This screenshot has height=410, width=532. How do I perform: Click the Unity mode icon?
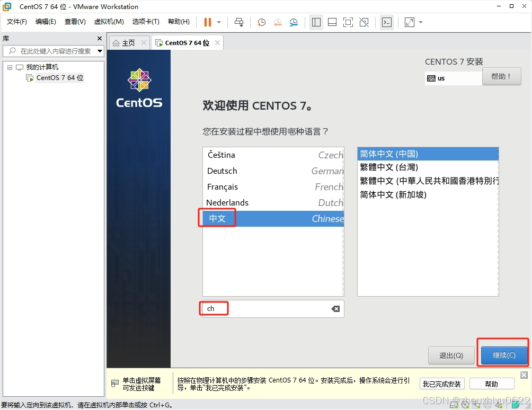pos(364,22)
